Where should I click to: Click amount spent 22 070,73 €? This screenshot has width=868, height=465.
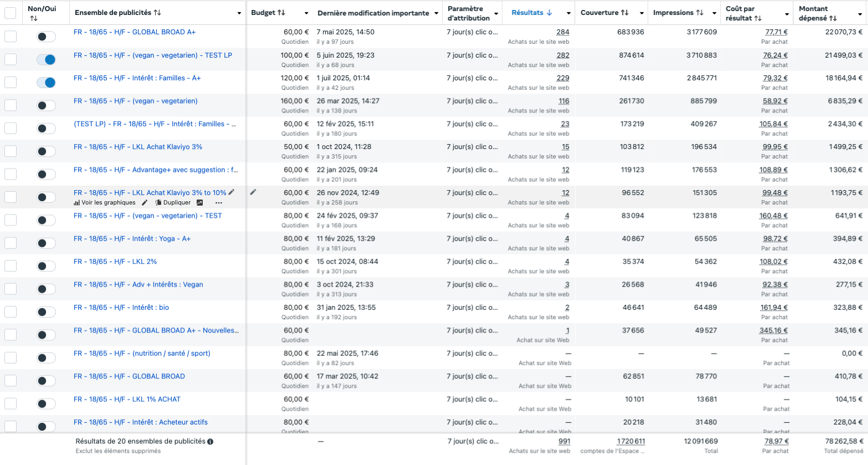tap(844, 32)
